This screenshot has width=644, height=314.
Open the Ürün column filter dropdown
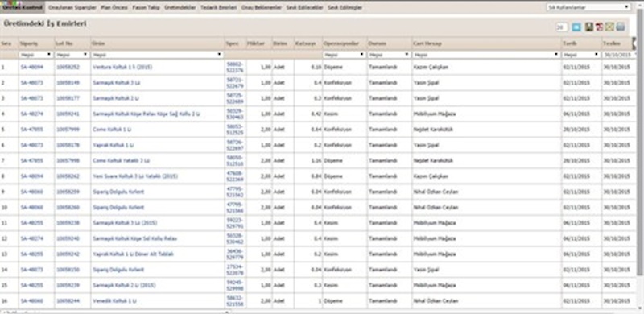tap(157, 55)
